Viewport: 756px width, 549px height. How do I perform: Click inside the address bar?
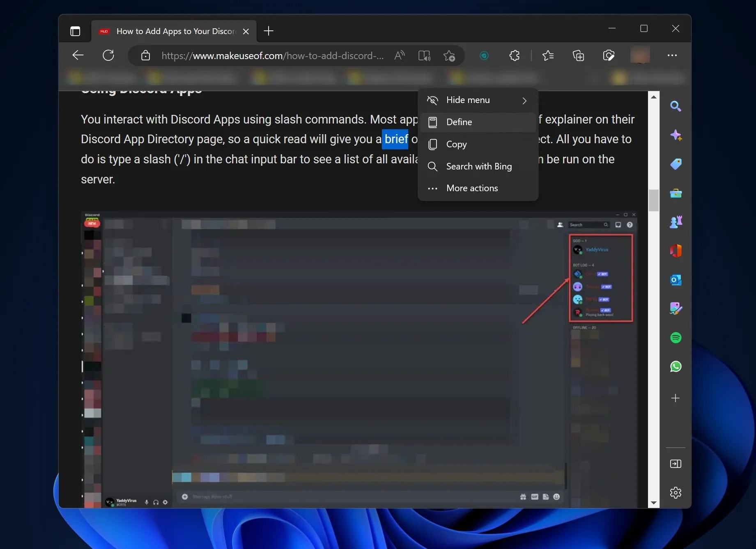(x=271, y=55)
